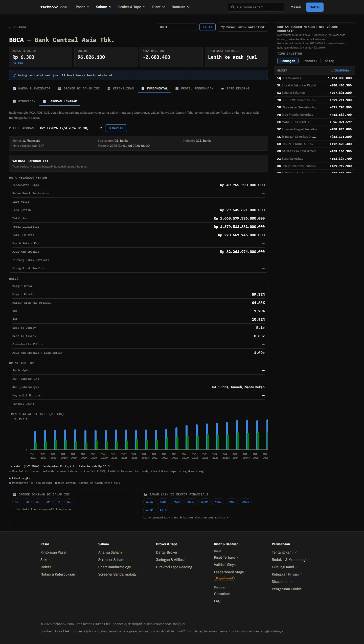The height and width of the screenshot is (644, 364).
Task: Click the Daftar sign-up button
Action: tap(315, 7)
